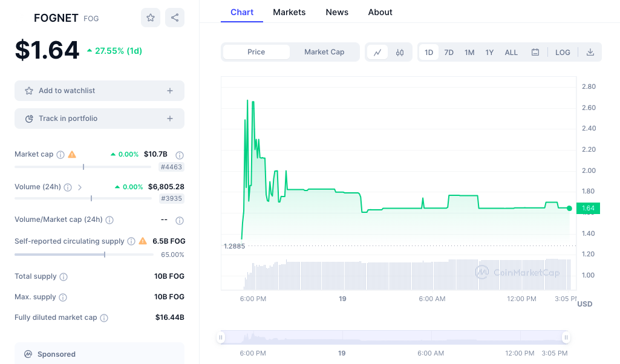Switch chart to candlestick view
This screenshot has height=364, width=620.
click(x=399, y=52)
